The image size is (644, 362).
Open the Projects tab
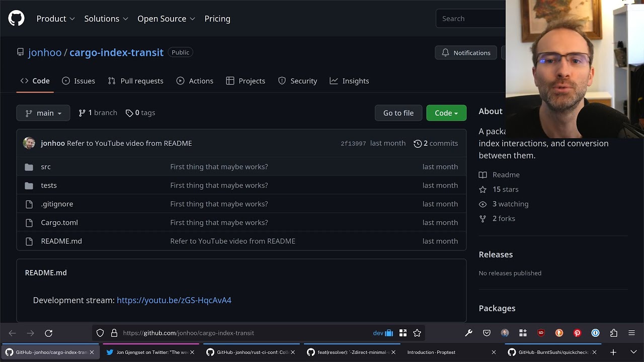[246, 81]
